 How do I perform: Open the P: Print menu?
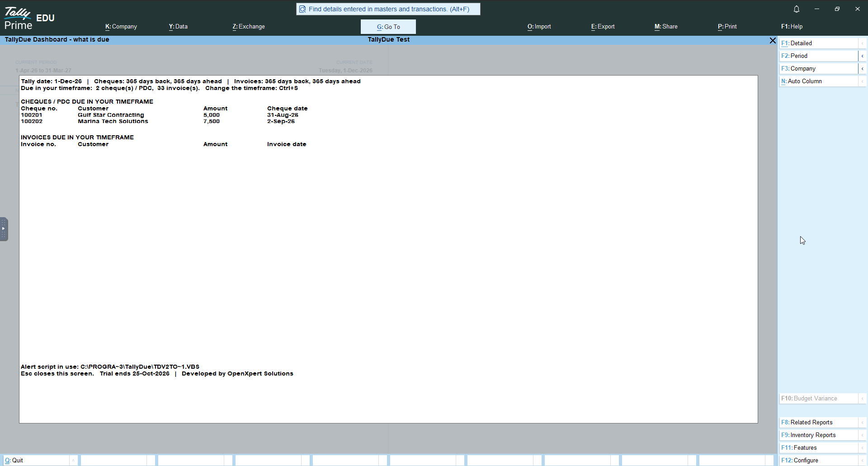727,27
